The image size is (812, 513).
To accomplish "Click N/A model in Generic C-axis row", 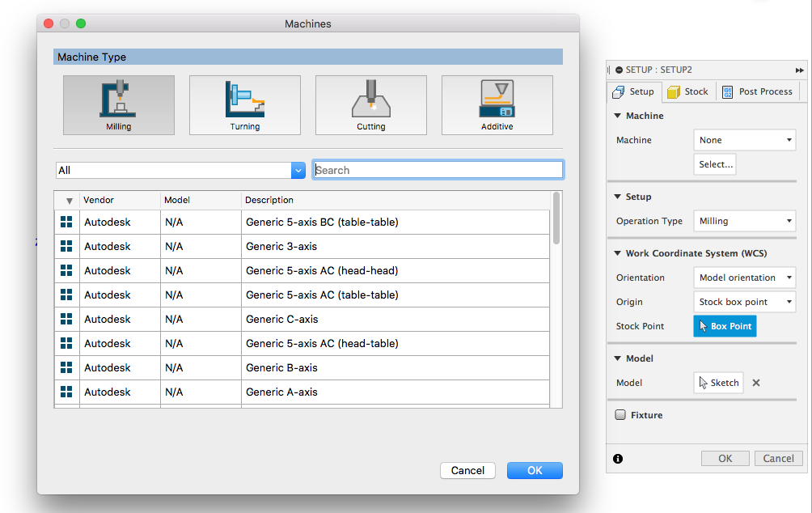I will 174,319.
